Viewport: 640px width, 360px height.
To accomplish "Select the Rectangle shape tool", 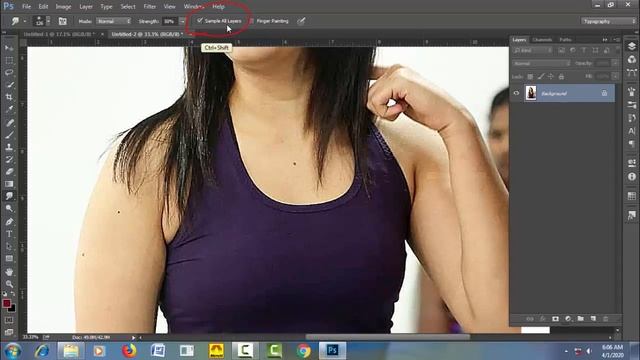I will point(9,259).
